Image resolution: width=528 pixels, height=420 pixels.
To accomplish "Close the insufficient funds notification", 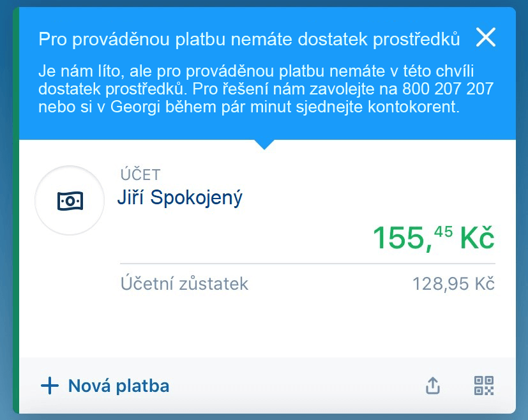I will [x=486, y=37].
